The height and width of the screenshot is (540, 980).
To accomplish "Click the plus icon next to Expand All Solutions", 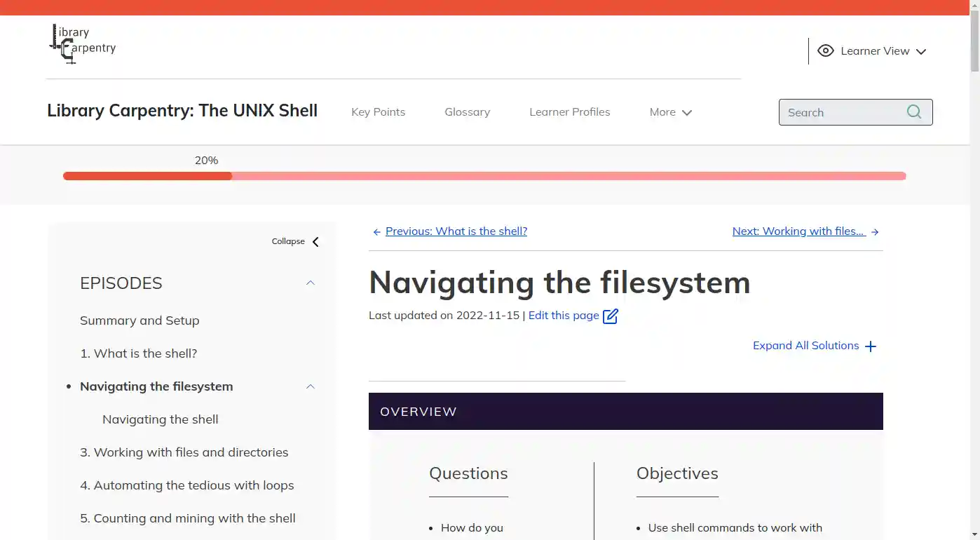I will click(871, 346).
